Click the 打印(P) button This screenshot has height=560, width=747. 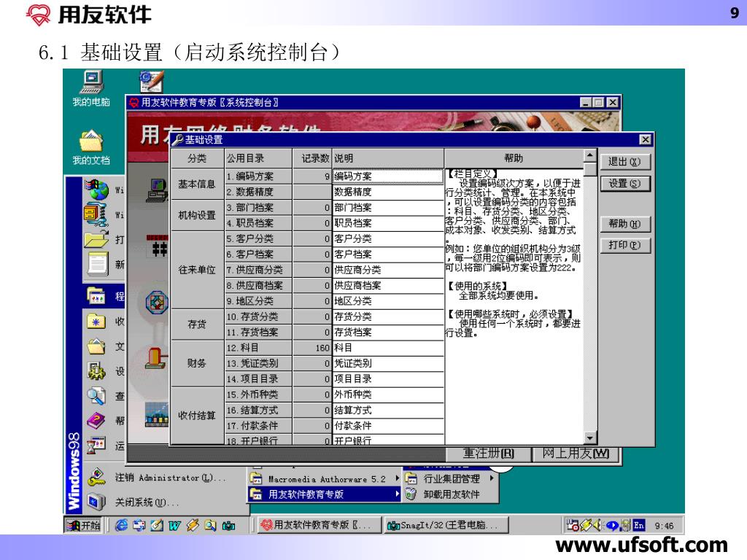(x=624, y=245)
